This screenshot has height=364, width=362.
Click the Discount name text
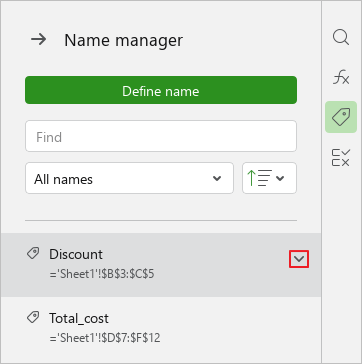tap(76, 254)
